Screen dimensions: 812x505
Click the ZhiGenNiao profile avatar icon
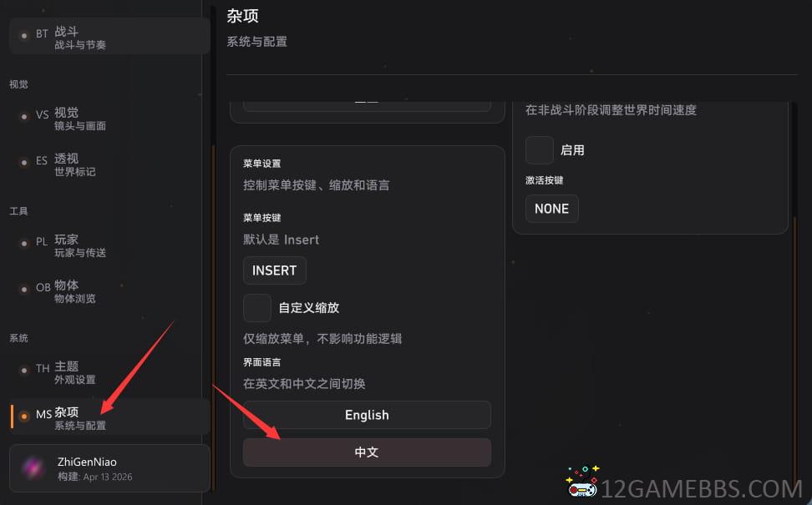click(x=33, y=467)
